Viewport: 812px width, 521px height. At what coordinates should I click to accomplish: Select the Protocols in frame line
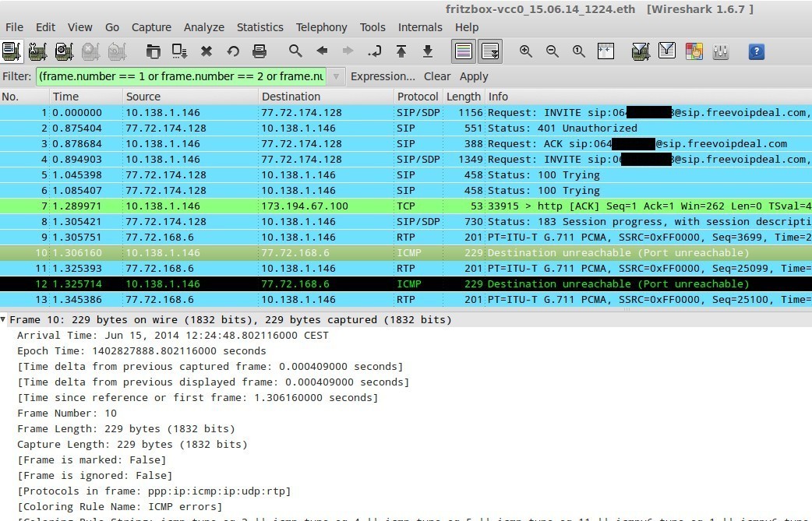pyautogui.click(x=154, y=491)
